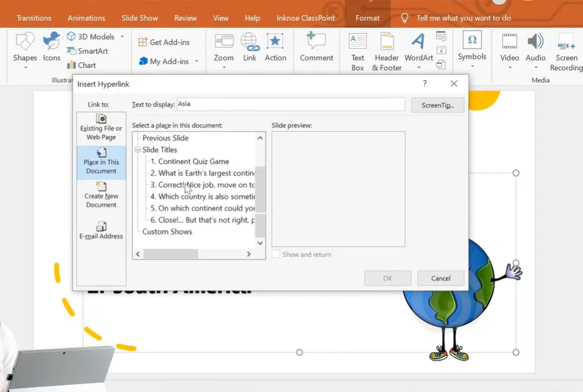The image size is (583, 392).
Task: Collapse the Slide Titles tree node
Action: pos(137,150)
